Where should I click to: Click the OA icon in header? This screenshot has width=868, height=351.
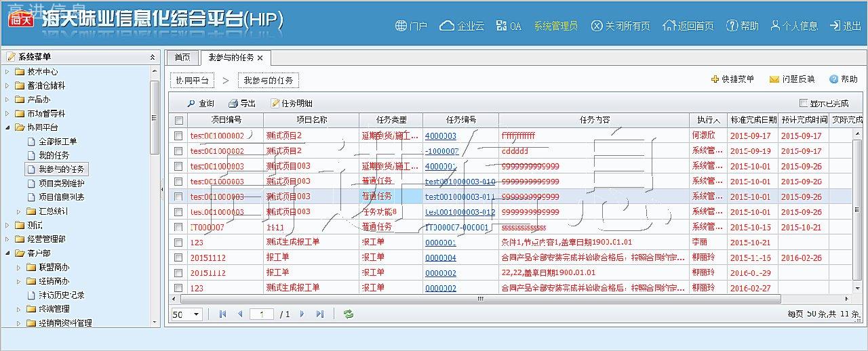(x=502, y=26)
